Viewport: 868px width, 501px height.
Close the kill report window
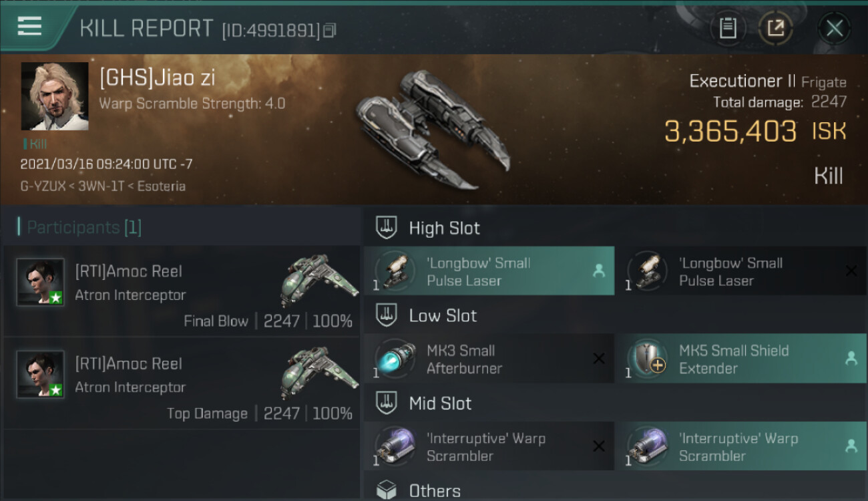(834, 29)
